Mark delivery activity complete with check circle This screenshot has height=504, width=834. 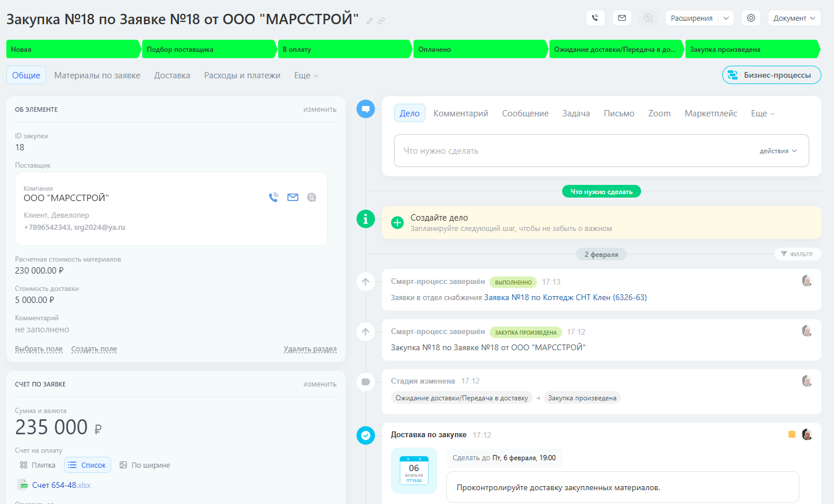click(x=366, y=435)
